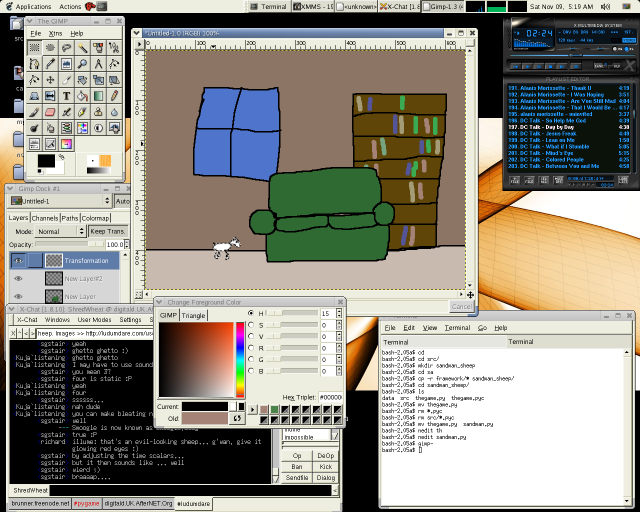
Task: Click the H hue slider
Action: [x=291, y=313]
